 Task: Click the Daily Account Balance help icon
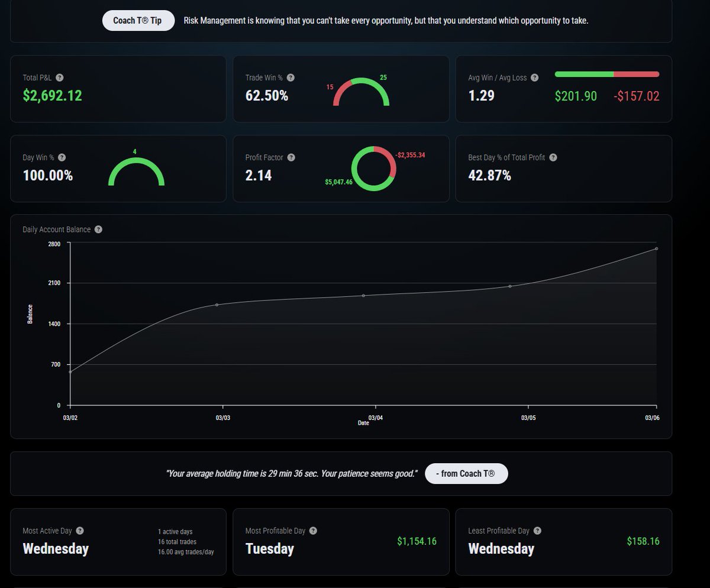[x=99, y=230]
